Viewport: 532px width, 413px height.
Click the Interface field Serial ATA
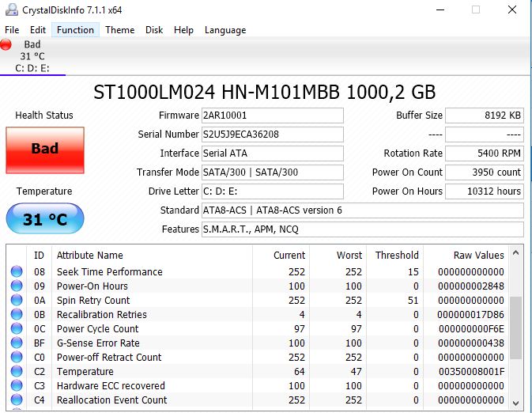[273, 153]
